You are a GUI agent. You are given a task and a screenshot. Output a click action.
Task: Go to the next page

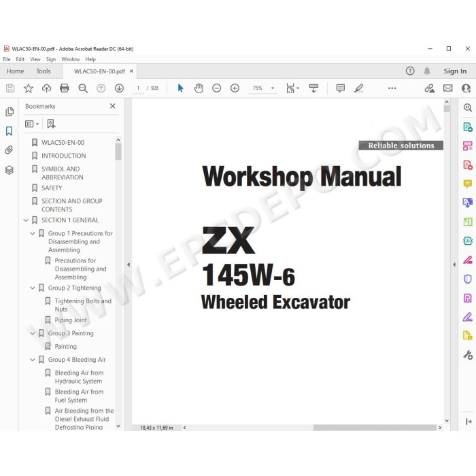point(119,88)
